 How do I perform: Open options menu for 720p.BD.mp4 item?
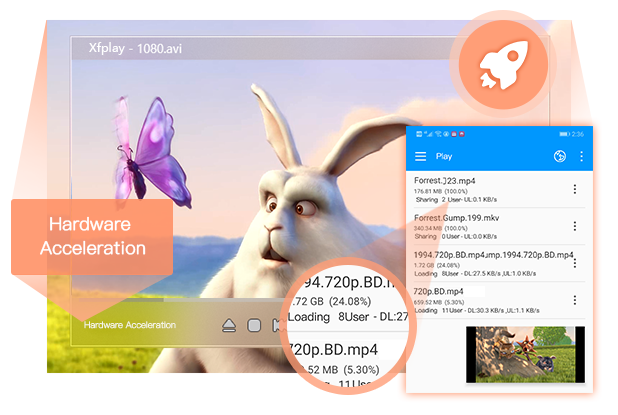[x=575, y=300]
